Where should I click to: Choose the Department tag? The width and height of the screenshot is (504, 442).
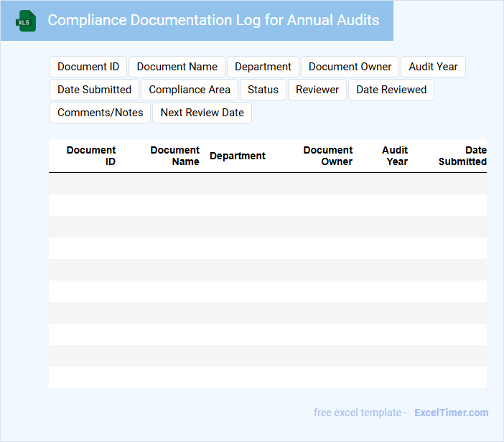[263, 67]
